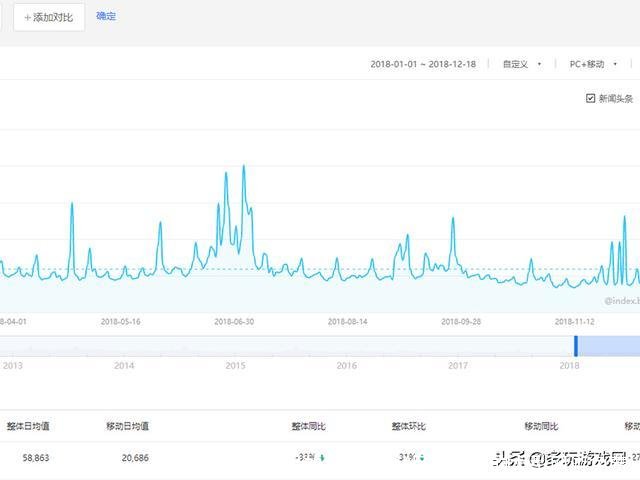The height and width of the screenshot is (480, 640).
Task: Click the 2018-08-14 axis date label
Action: [347, 322]
